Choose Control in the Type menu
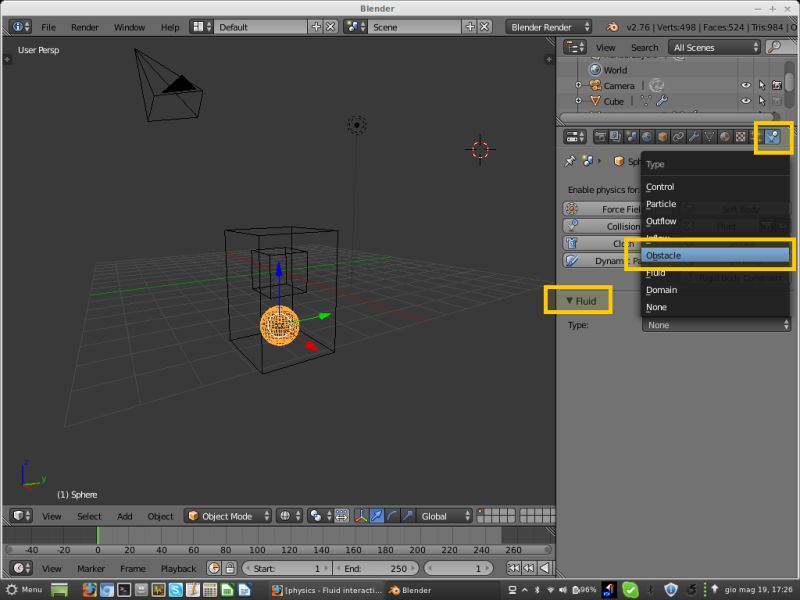 pyautogui.click(x=715, y=187)
